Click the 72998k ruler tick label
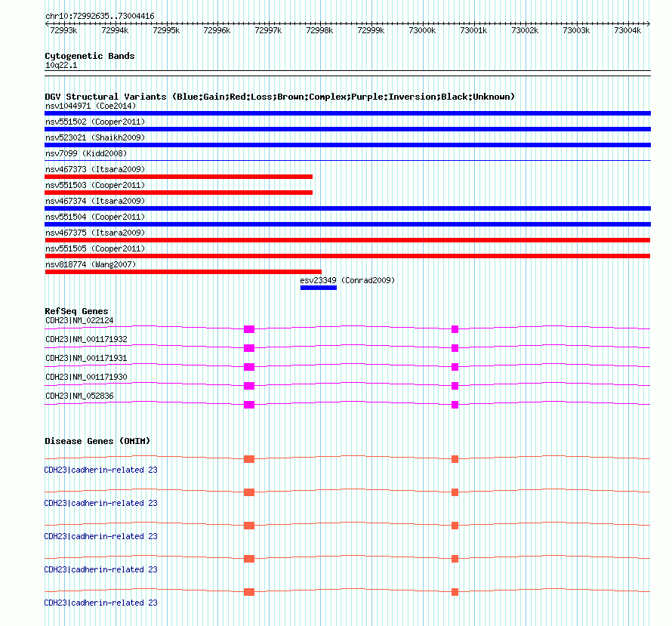Image resolution: width=672 pixels, height=626 pixels. click(319, 30)
